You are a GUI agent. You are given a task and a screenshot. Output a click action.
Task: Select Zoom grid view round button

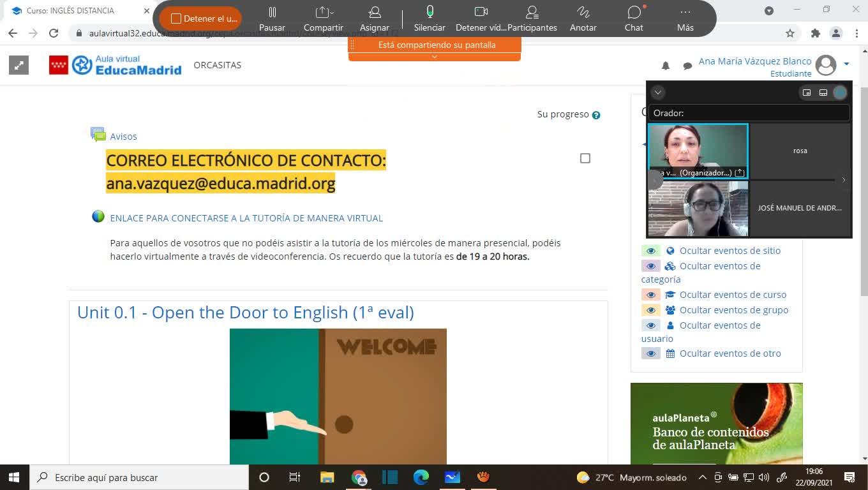[x=840, y=93]
